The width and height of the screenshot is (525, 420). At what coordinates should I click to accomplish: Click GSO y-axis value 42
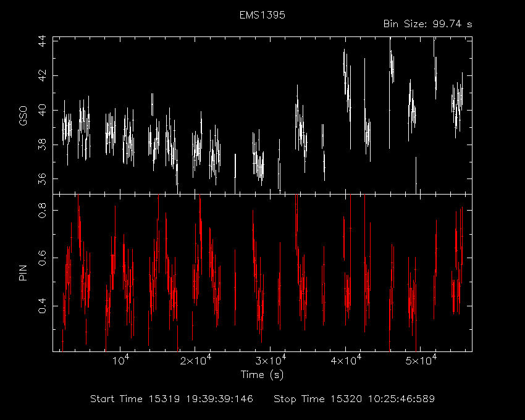click(42, 76)
